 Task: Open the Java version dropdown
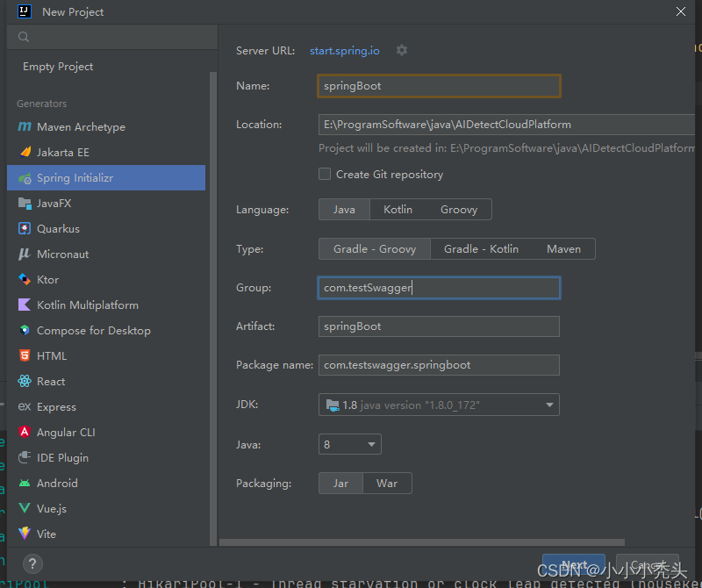[x=349, y=444]
